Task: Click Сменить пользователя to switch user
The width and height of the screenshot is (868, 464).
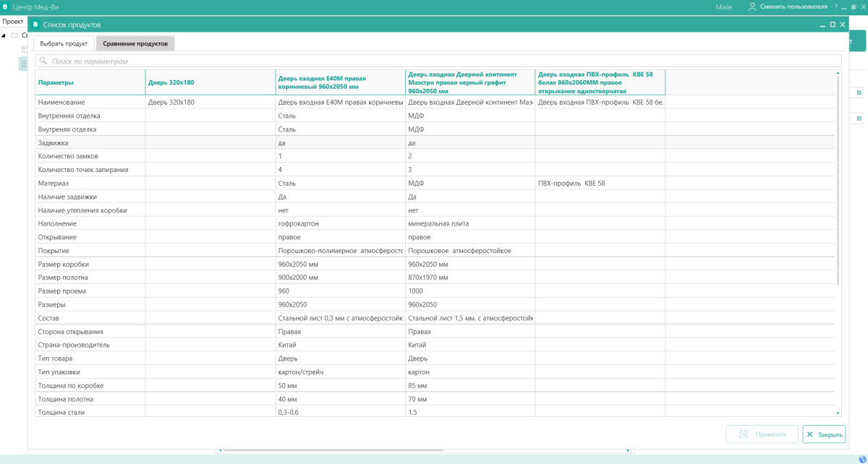Action: pyautogui.click(x=793, y=7)
